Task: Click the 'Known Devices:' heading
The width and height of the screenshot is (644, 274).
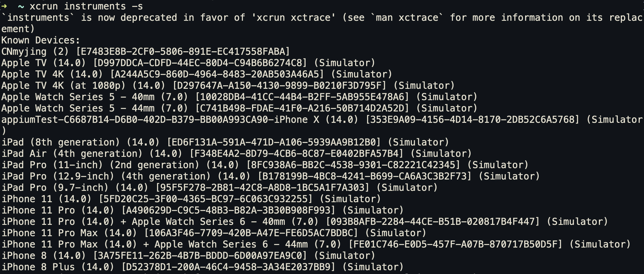Action: pos(41,40)
